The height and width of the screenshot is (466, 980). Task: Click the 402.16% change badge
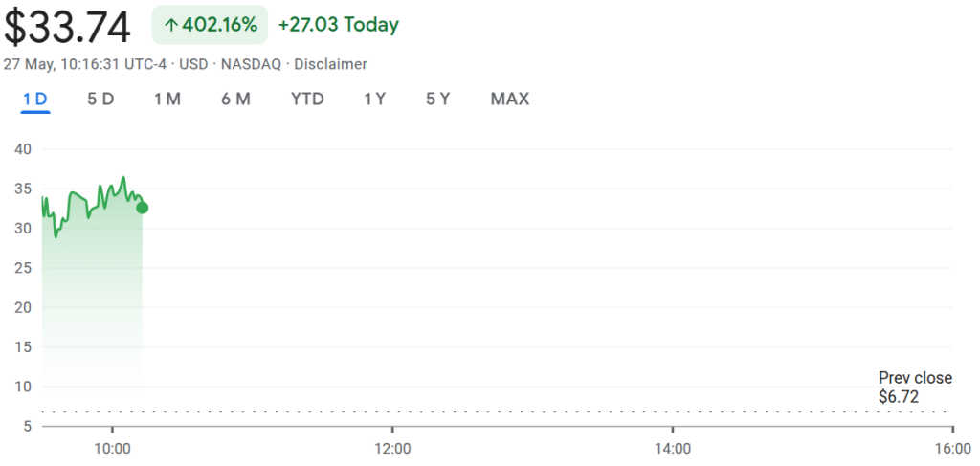pos(210,25)
